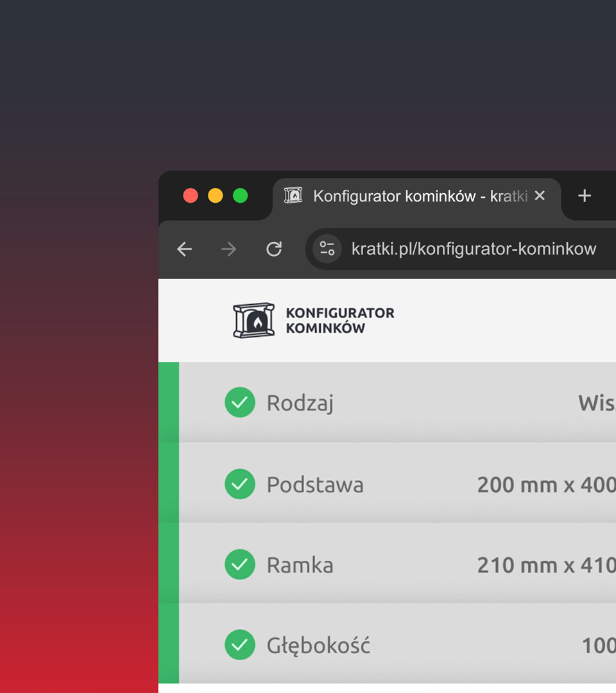Reload the page with the refresh icon
Image resolution: width=616 pixels, height=693 pixels.
pyautogui.click(x=274, y=249)
